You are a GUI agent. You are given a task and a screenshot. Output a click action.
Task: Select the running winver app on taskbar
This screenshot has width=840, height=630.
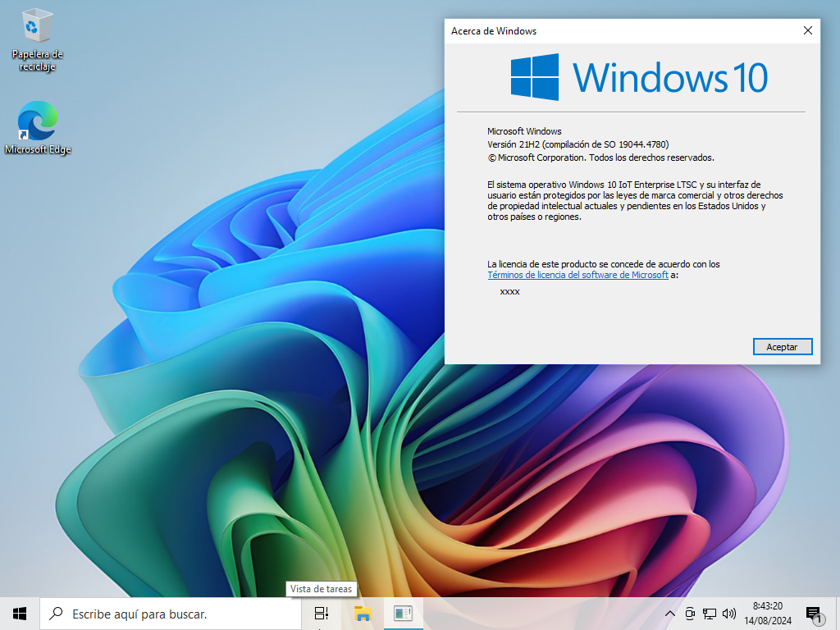click(x=403, y=614)
